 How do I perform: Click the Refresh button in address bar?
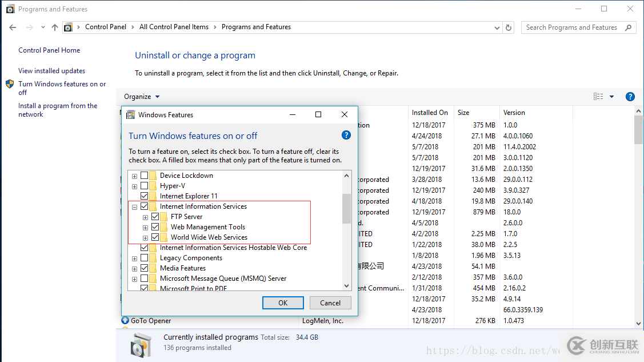coord(509,27)
